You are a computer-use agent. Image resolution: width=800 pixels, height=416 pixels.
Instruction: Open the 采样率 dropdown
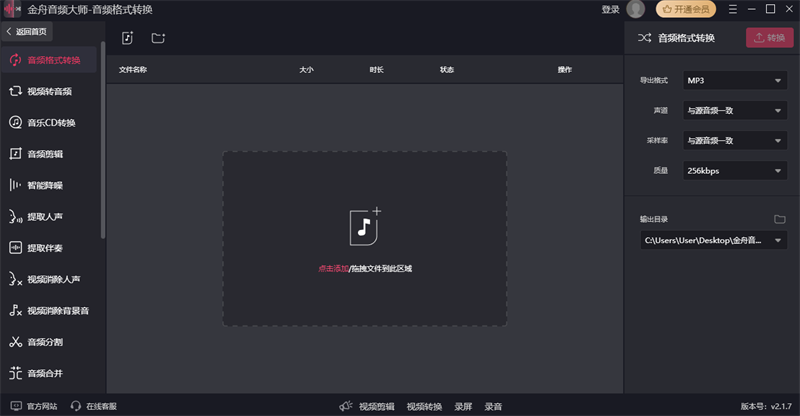click(x=735, y=140)
